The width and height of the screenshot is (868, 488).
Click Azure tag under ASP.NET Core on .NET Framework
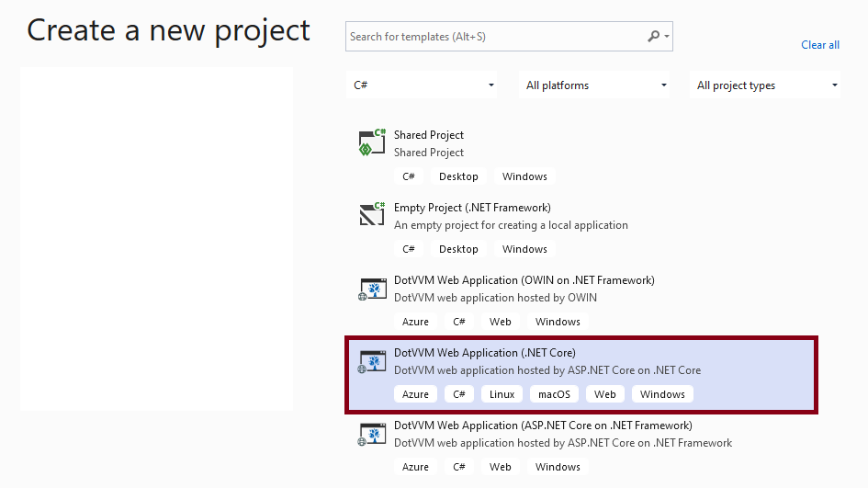coord(415,467)
